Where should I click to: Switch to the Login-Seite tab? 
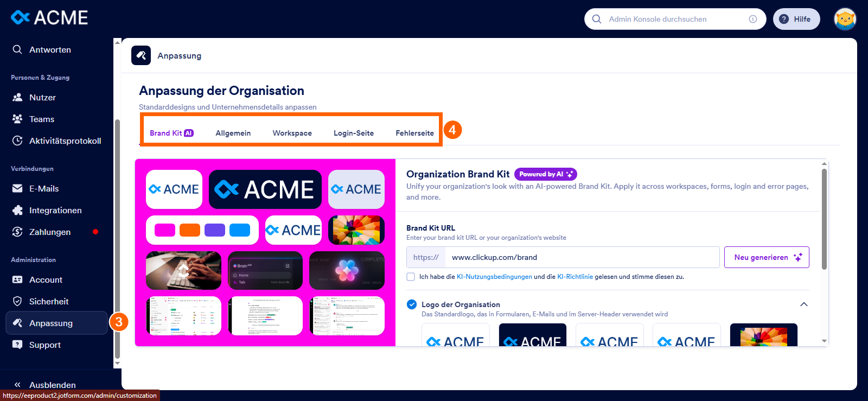[x=354, y=133]
